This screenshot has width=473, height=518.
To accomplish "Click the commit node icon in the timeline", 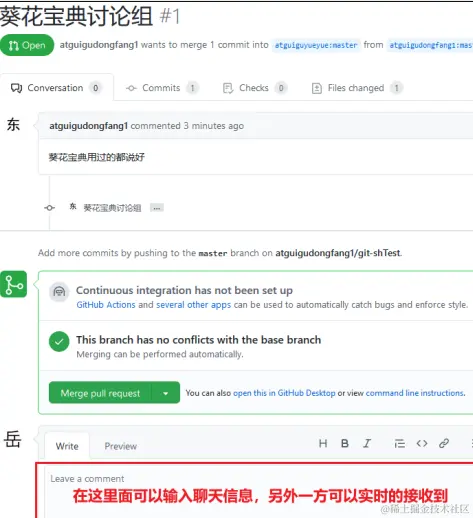I will [x=50, y=208].
